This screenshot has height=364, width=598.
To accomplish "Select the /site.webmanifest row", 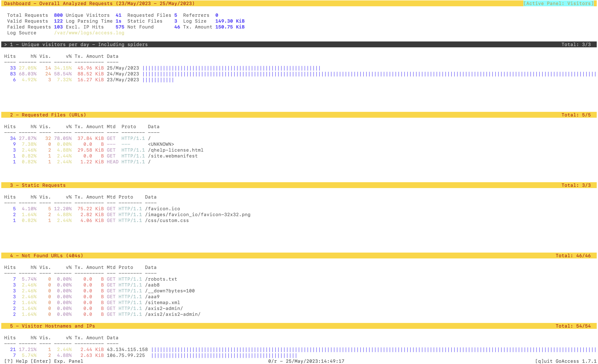I will (x=173, y=156).
